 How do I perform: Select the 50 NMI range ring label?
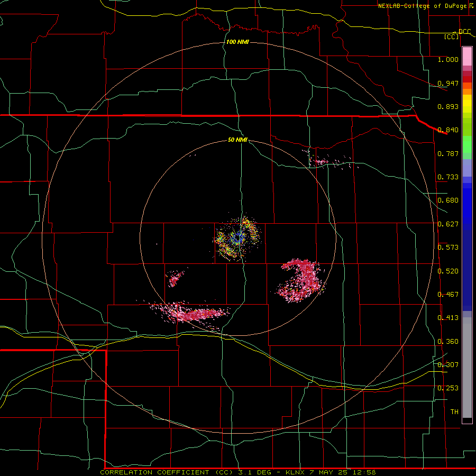[237, 140]
